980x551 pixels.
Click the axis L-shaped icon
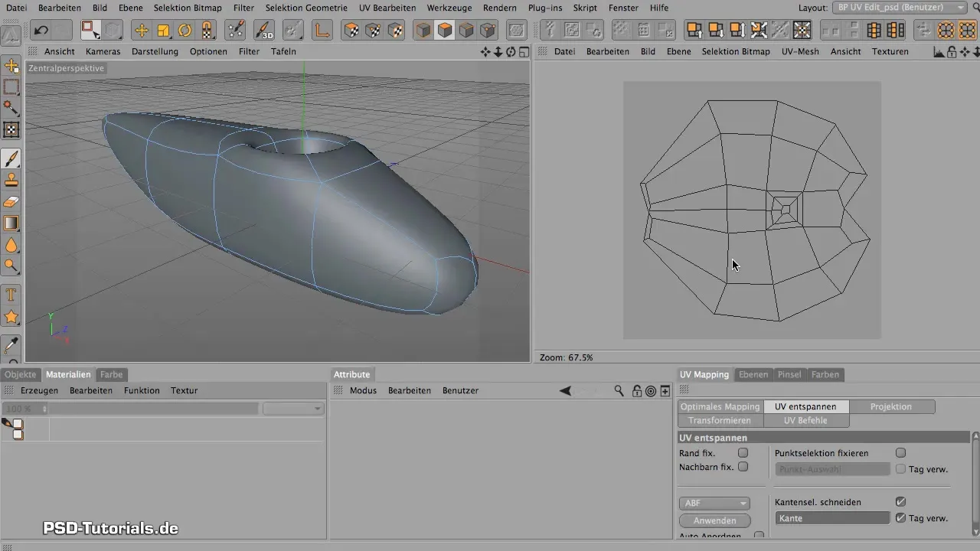click(x=322, y=31)
